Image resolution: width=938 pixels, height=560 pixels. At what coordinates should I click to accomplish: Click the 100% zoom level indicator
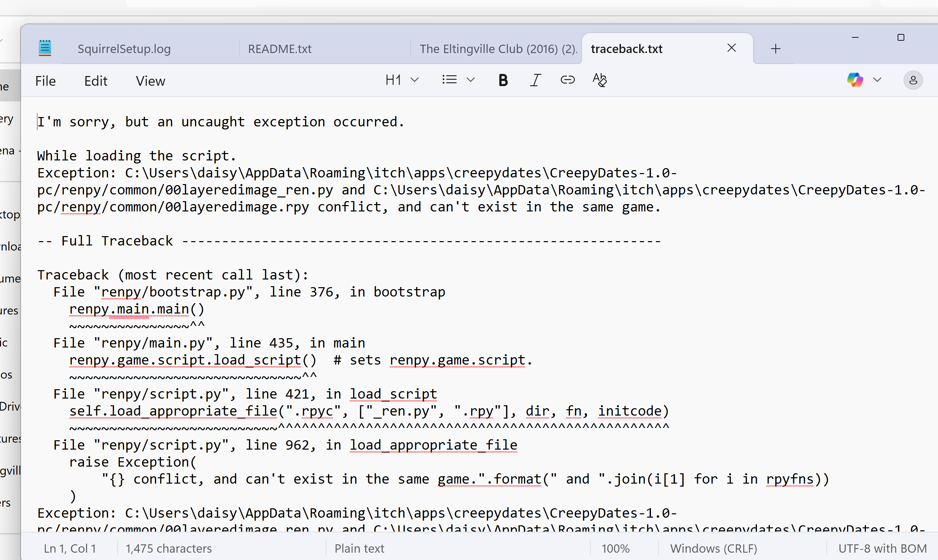click(x=615, y=548)
